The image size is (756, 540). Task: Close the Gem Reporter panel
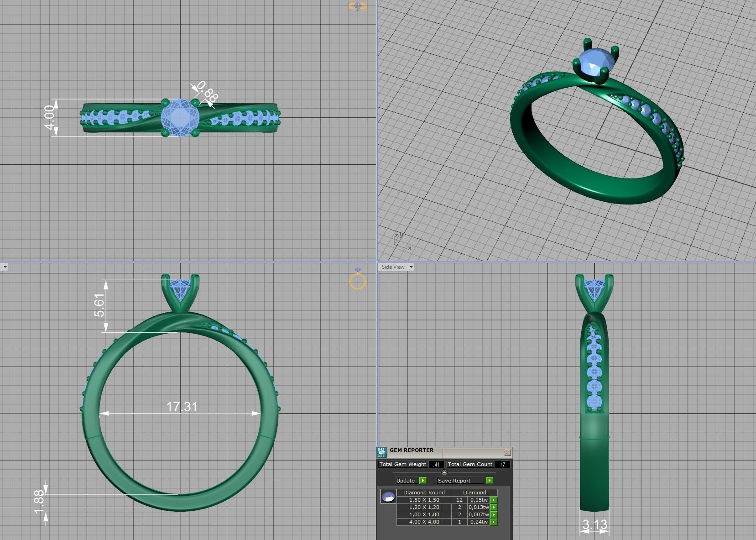pyautogui.click(x=507, y=452)
